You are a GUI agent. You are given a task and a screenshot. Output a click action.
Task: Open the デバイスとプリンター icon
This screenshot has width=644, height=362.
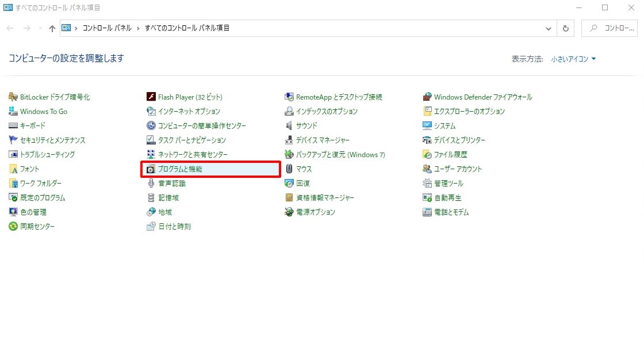pyautogui.click(x=427, y=140)
